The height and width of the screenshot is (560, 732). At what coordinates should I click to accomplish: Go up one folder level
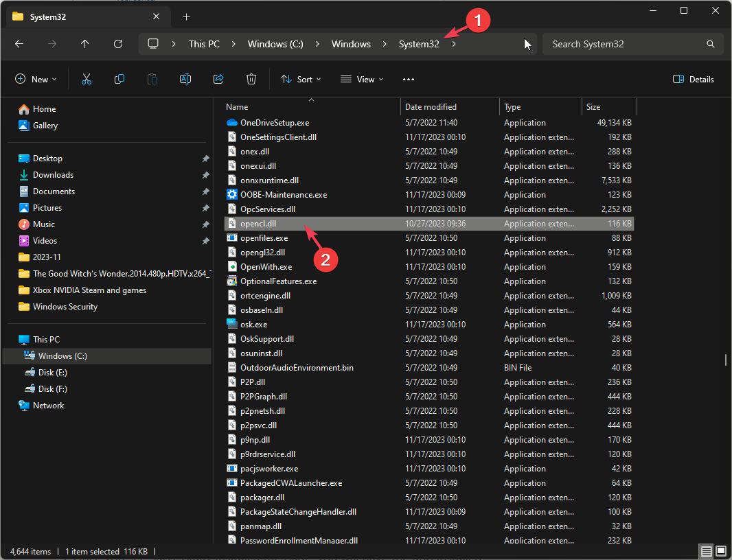tap(85, 44)
